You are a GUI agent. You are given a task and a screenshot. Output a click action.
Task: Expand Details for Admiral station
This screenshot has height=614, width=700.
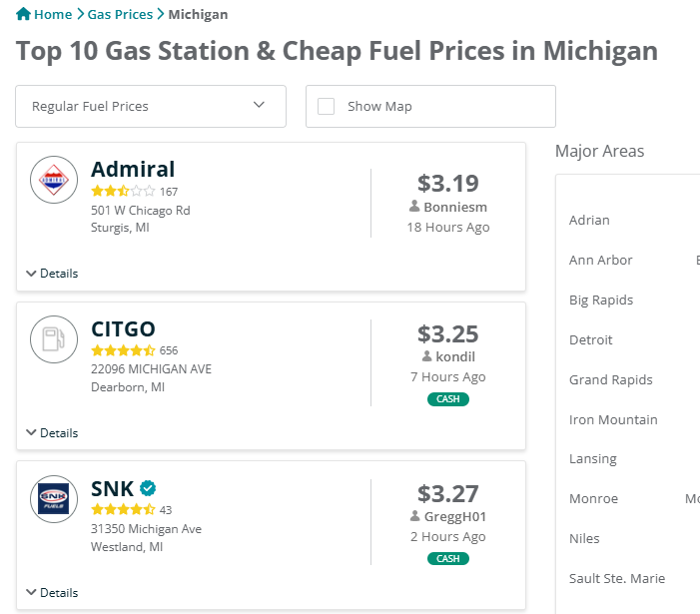(52, 274)
